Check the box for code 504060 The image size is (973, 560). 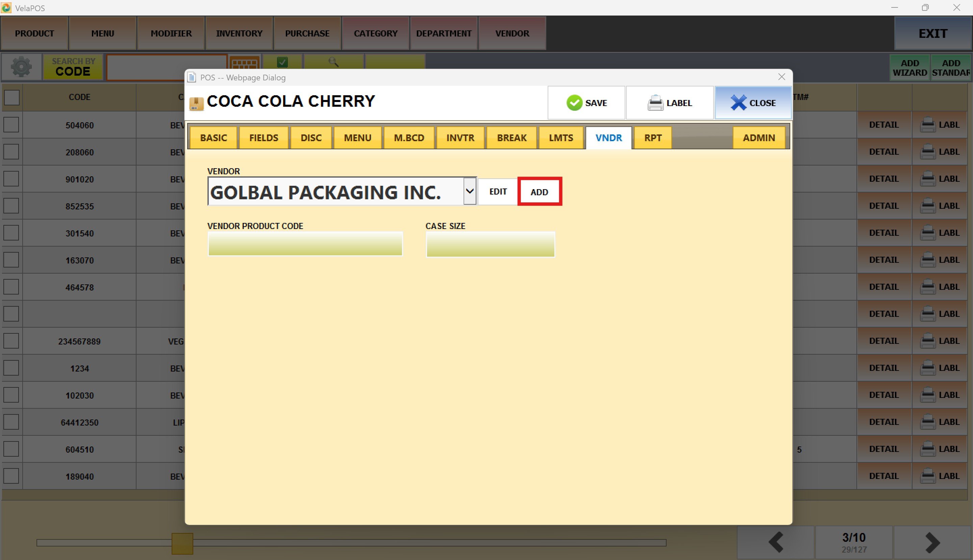tap(11, 125)
